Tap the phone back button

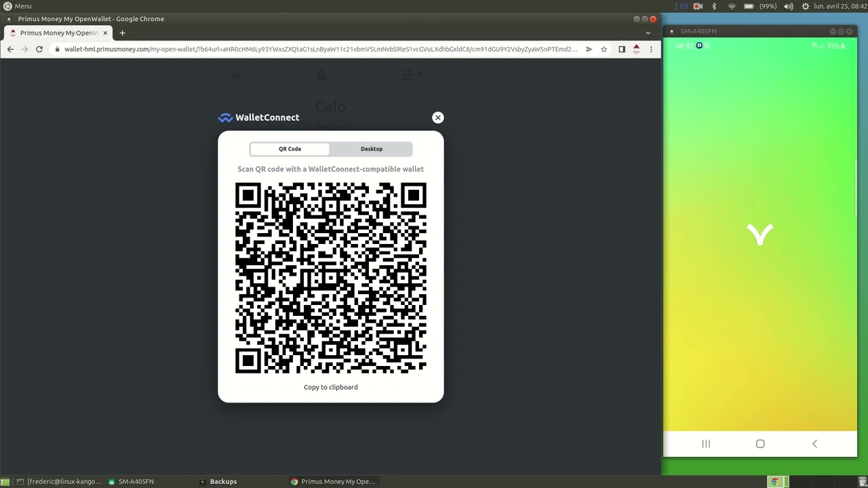pos(814,444)
